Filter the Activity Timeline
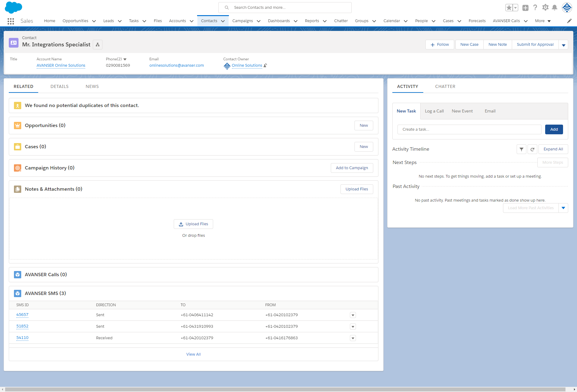577x392 pixels. point(521,149)
